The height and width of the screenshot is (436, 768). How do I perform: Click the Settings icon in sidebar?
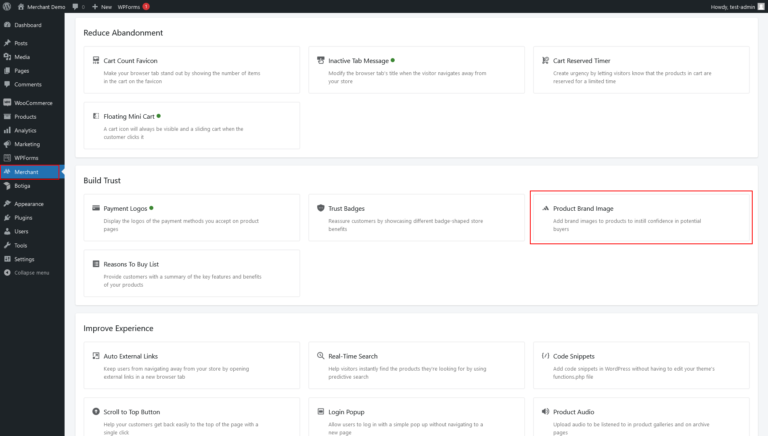[x=7, y=259]
